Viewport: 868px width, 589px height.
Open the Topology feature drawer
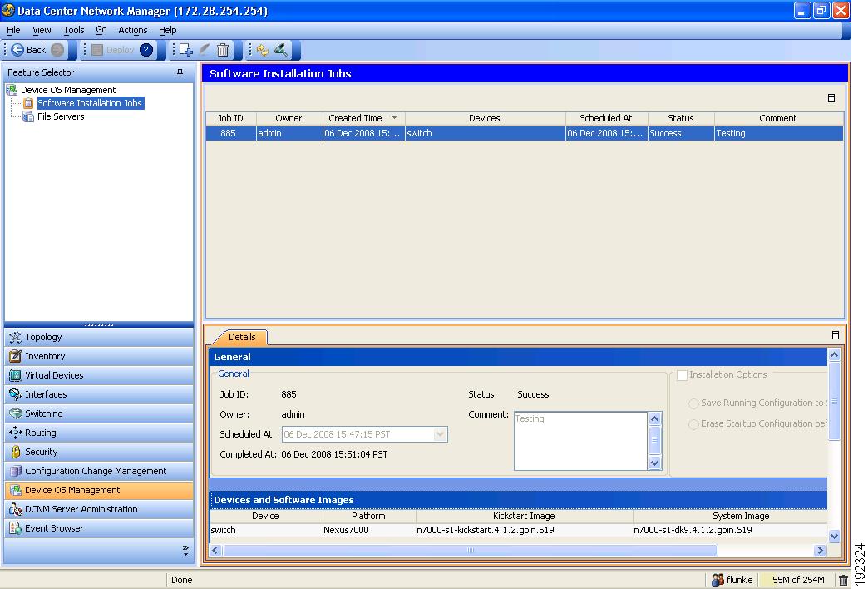point(99,337)
